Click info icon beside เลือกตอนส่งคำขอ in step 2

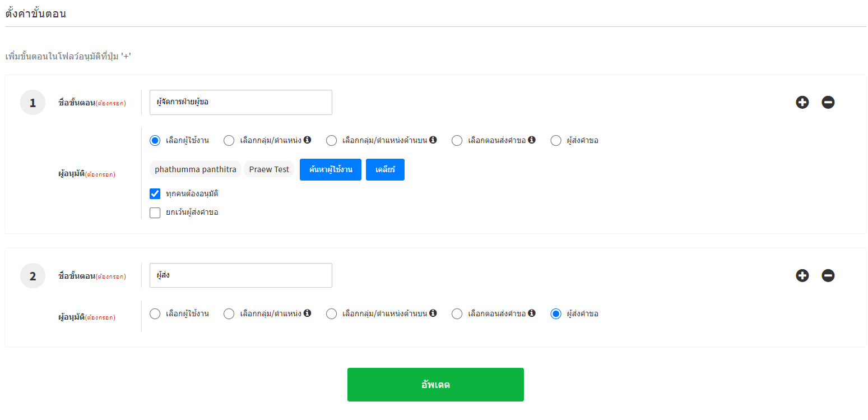tap(532, 313)
